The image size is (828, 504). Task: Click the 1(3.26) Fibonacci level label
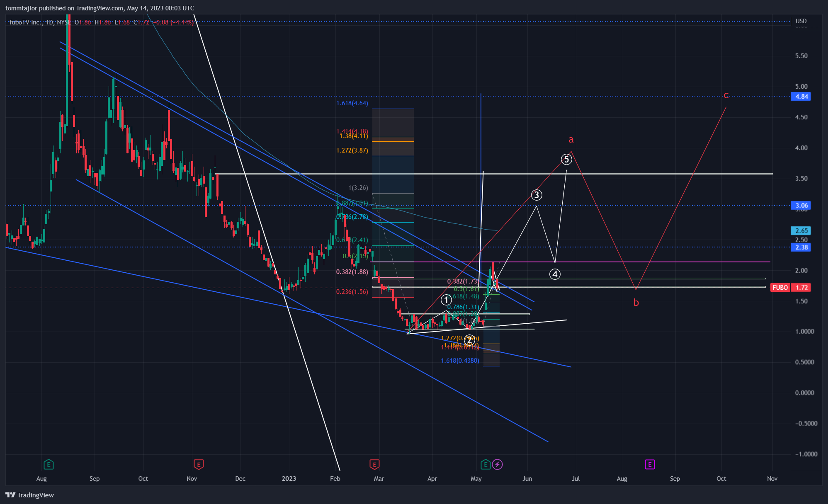pyautogui.click(x=358, y=188)
